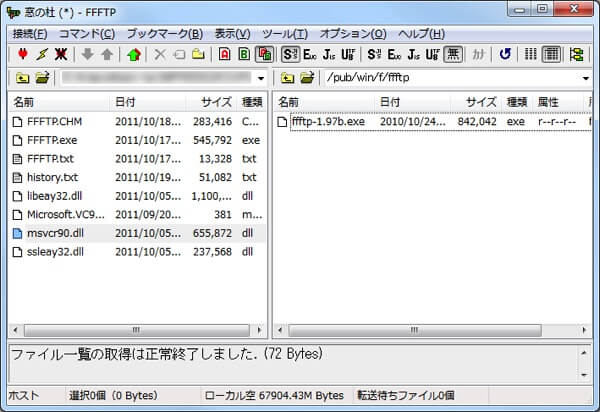Select EUC in first kanji code group
600x412 pixels.
click(x=309, y=54)
